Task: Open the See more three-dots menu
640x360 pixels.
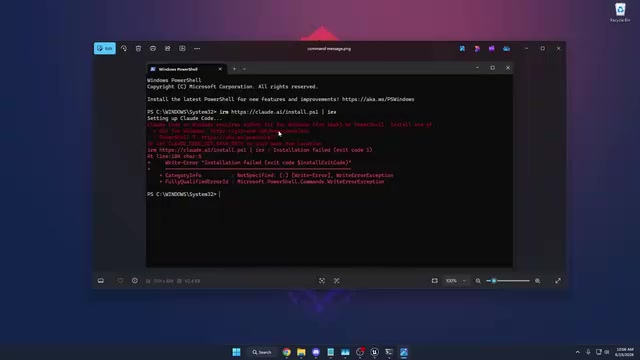Action: pyautogui.click(x=197, y=49)
